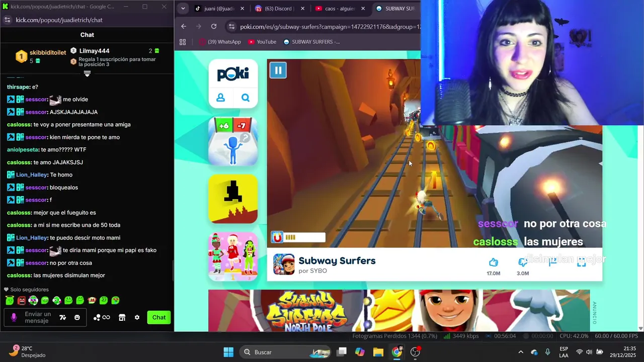Viewport: 644px width, 362px height.
Task: Click Lion_Halley on the Te homo message
Action: [31, 175]
